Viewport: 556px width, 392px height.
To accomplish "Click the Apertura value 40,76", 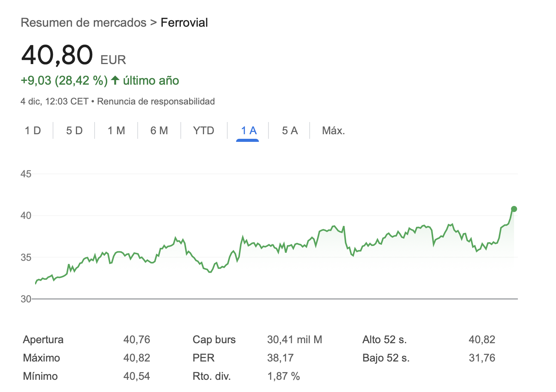I will [137, 340].
